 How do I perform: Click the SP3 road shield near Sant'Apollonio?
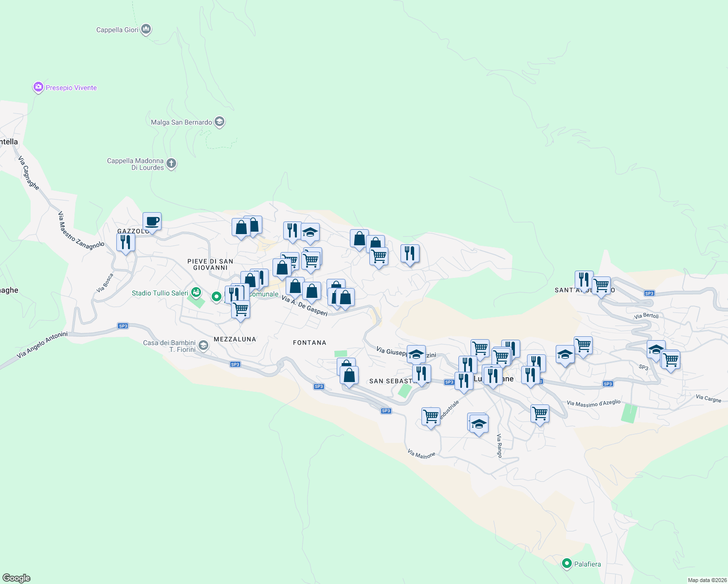coord(649,293)
